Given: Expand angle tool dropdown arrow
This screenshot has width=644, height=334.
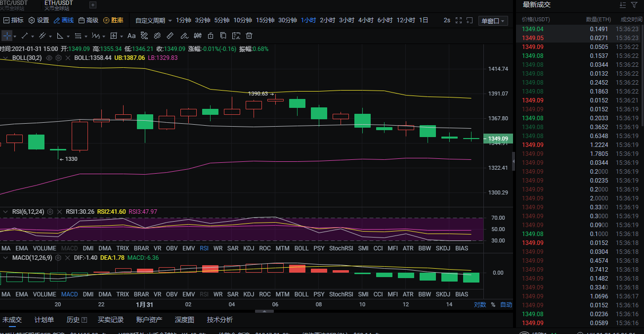Looking at the screenshot, I should pos(68,36).
